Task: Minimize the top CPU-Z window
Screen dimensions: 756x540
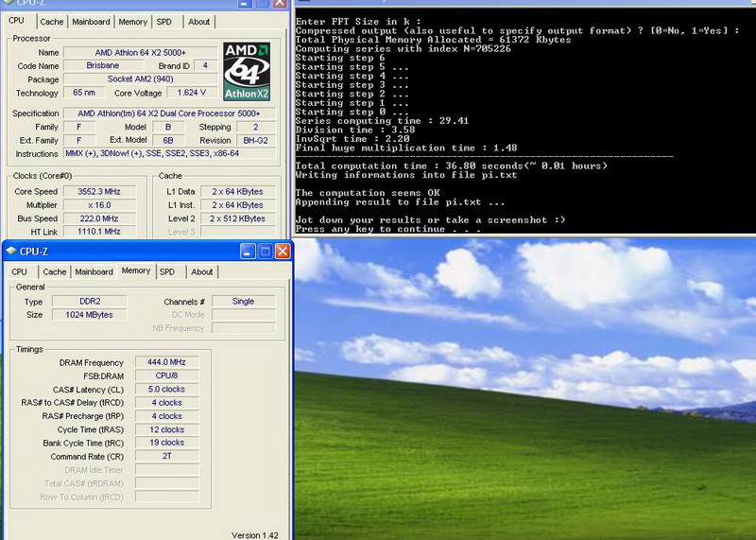Action: tap(245, 4)
